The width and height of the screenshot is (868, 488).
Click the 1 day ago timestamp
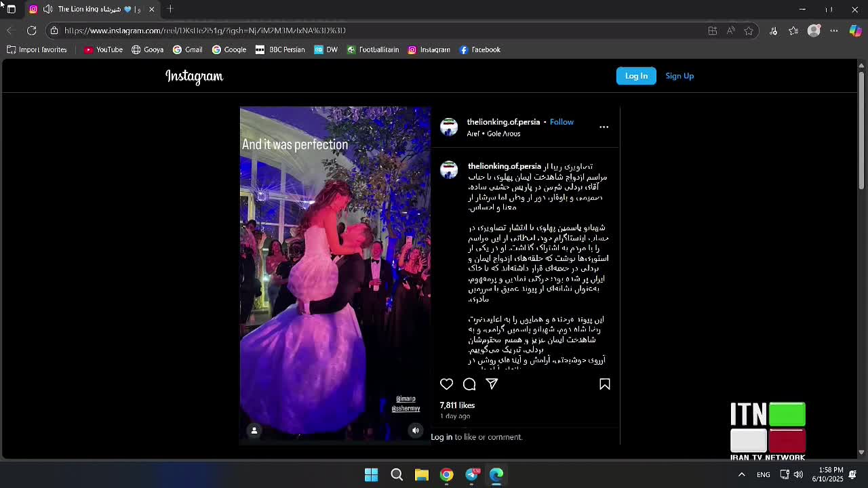(x=455, y=416)
